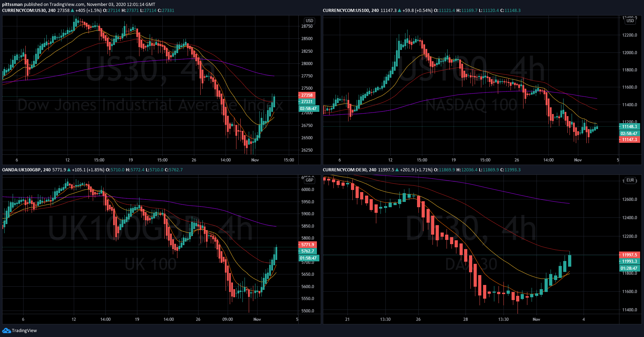The width and height of the screenshot is (644, 337).
Task: Click the 11600.0 price axis label on US100
Action: click(x=630, y=87)
